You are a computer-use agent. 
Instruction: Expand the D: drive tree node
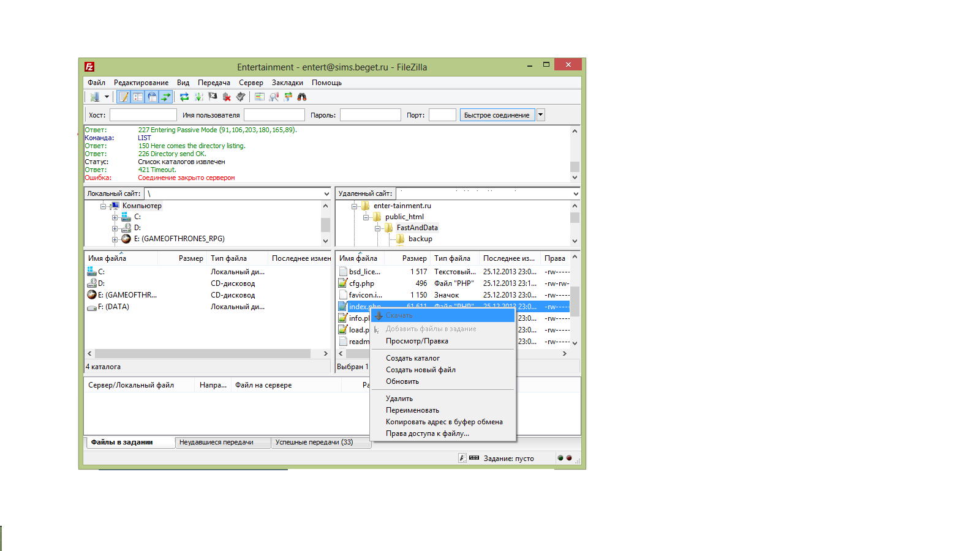(115, 228)
